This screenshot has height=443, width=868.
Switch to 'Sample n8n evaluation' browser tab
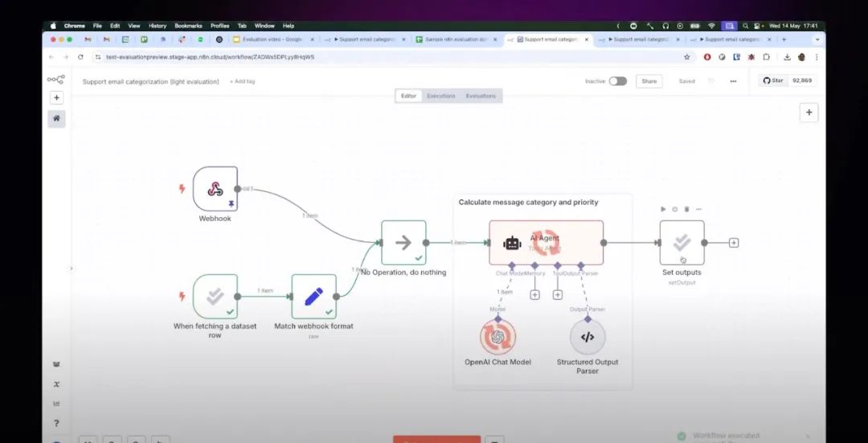[455, 40]
